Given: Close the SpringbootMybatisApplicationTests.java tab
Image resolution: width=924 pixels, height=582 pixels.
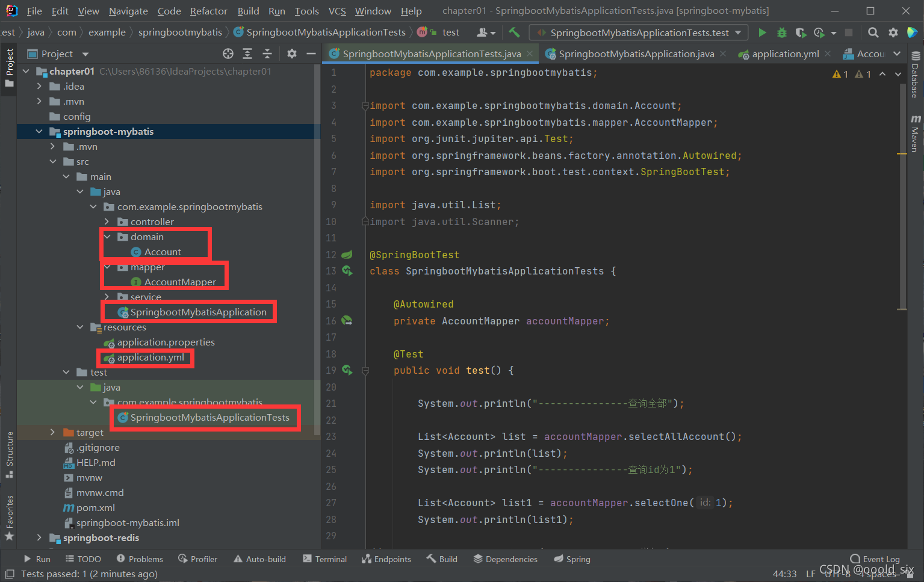Looking at the screenshot, I should click(530, 54).
